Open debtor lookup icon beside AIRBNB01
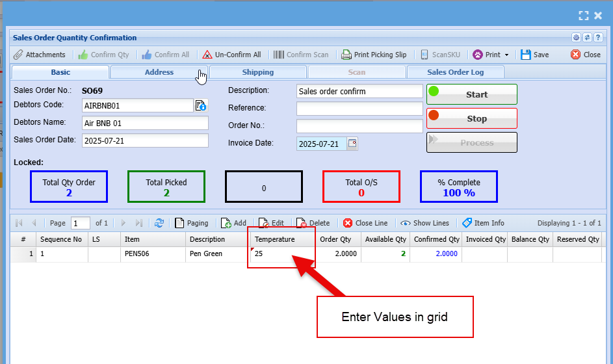This screenshot has width=613, height=364. tap(201, 105)
